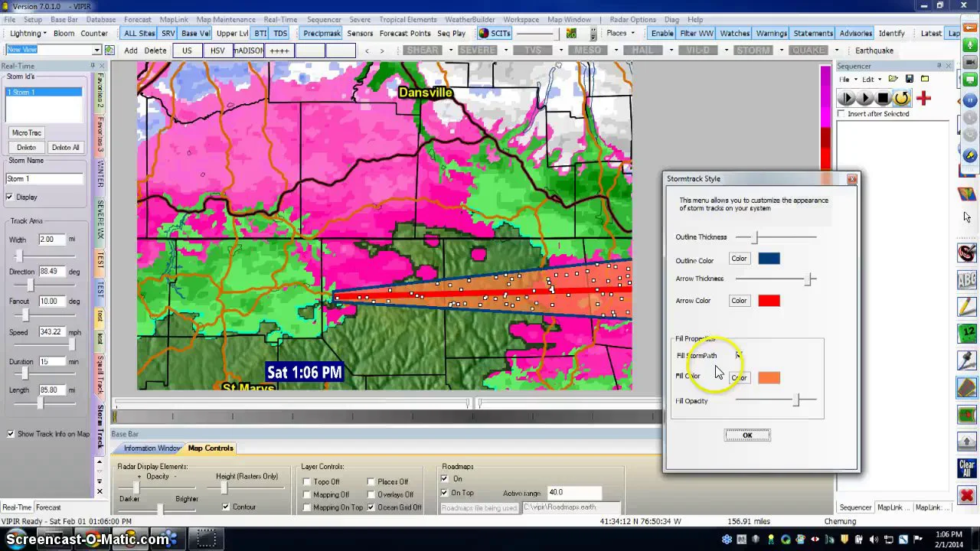The image size is (980, 551).
Task: Uncheck Ocean Grid Off checkbox
Action: (x=371, y=507)
